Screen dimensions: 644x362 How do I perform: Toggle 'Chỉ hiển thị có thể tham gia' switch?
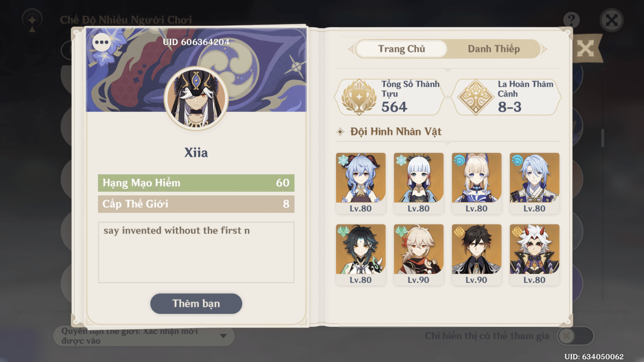pos(575,336)
